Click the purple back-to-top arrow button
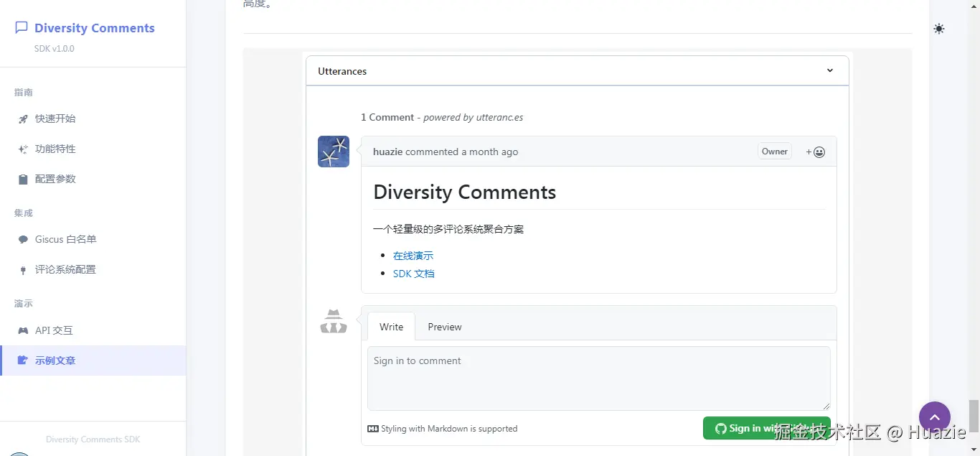The image size is (980, 456). coord(935,417)
